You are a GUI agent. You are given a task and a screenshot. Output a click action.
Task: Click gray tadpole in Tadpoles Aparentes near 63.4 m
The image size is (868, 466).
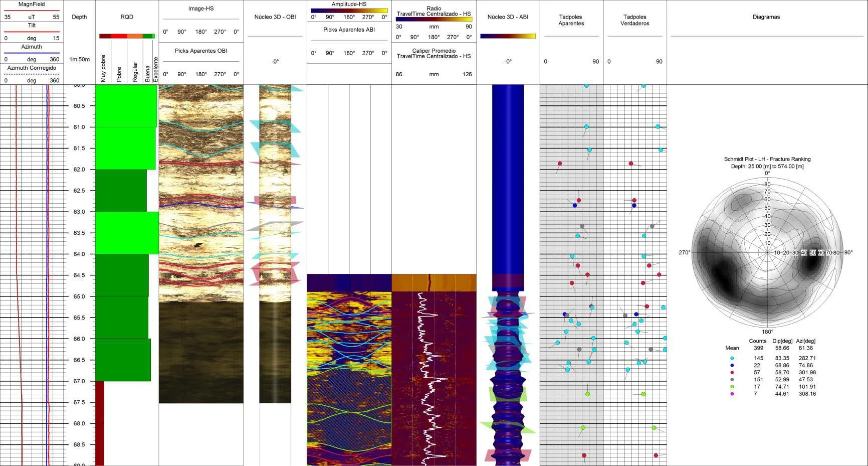582,226
